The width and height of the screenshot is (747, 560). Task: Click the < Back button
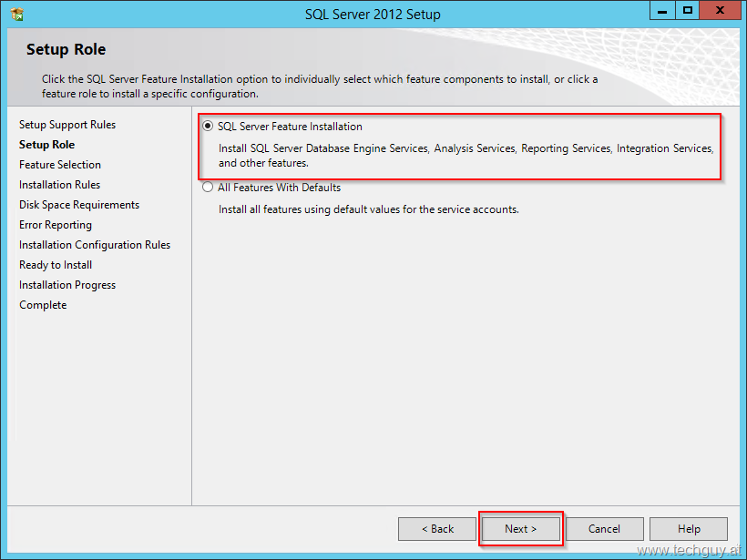437,528
